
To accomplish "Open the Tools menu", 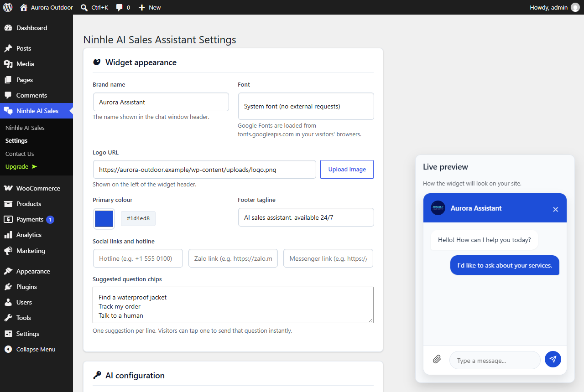I will 36,318.
